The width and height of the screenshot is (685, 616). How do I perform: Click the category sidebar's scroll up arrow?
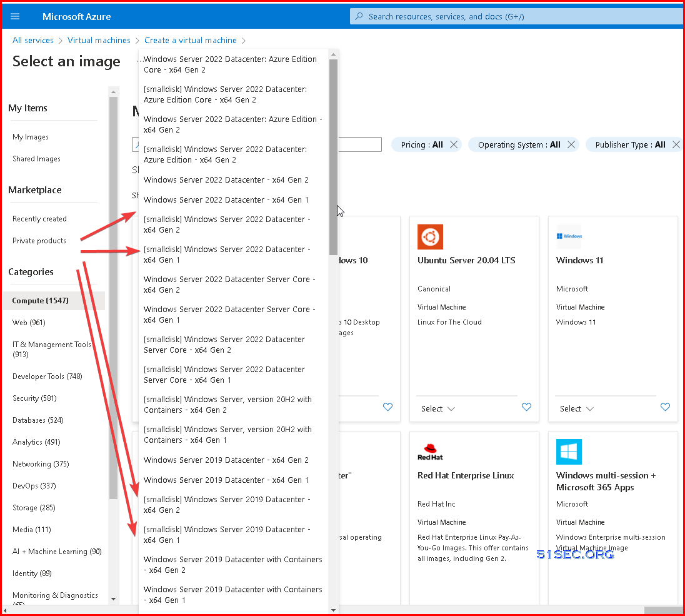pyautogui.click(x=113, y=92)
